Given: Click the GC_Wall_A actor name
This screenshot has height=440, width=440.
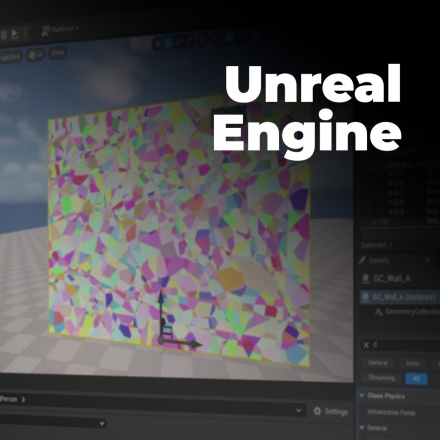Looking at the screenshot, I should click(x=392, y=279).
